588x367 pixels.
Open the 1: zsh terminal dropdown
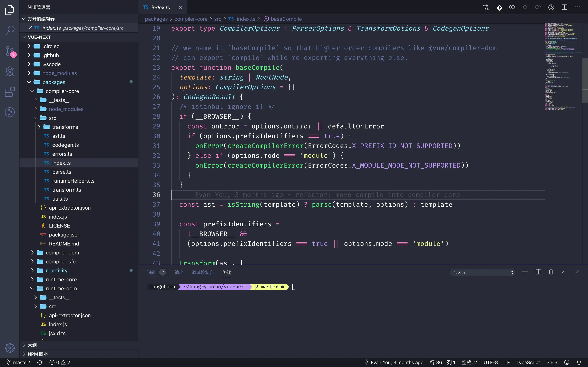click(483, 272)
